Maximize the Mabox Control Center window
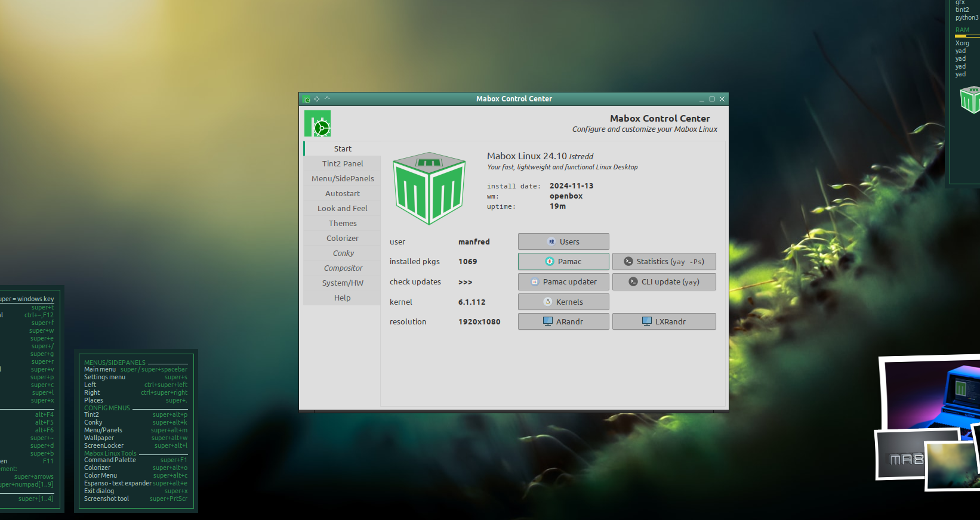The image size is (980, 520). 711,99
